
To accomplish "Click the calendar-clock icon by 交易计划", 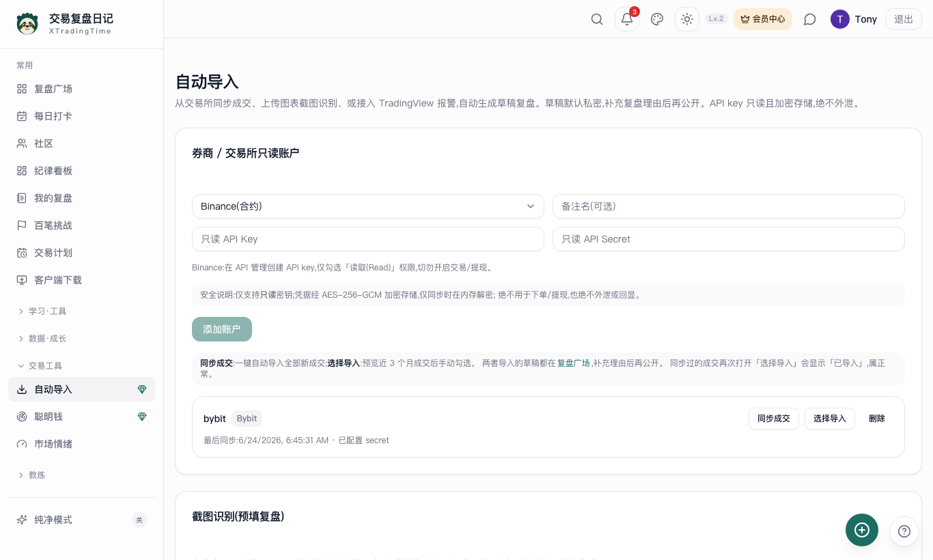I will click(x=22, y=253).
